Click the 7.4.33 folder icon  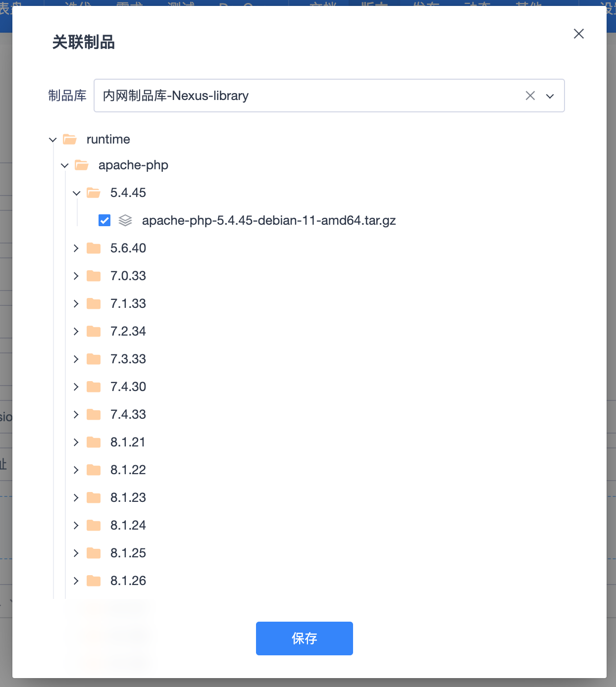tap(94, 414)
